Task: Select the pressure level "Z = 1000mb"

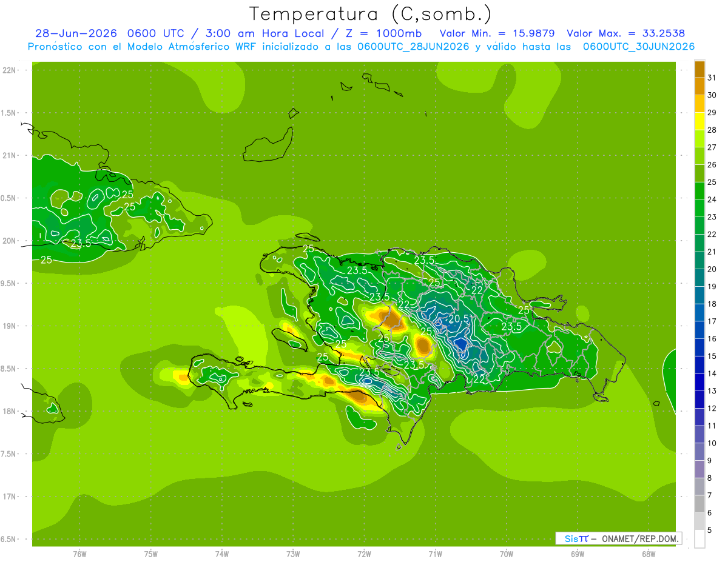Action: pos(383,33)
